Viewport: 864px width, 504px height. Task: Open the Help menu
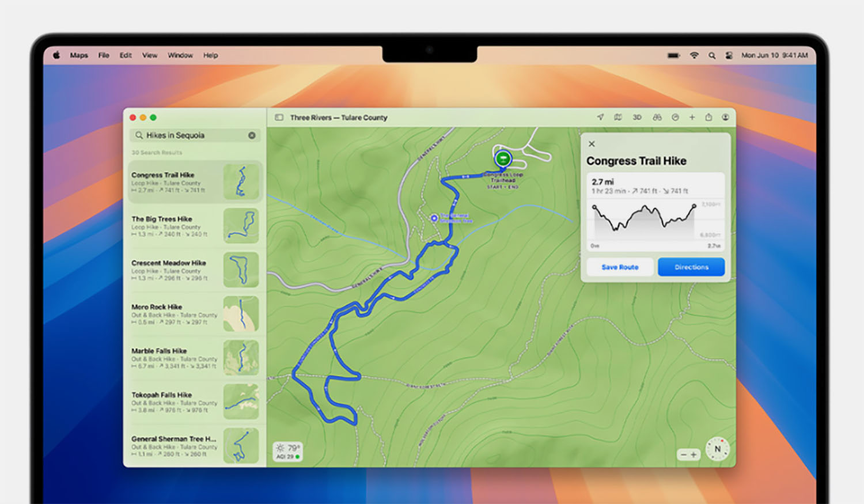point(210,55)
